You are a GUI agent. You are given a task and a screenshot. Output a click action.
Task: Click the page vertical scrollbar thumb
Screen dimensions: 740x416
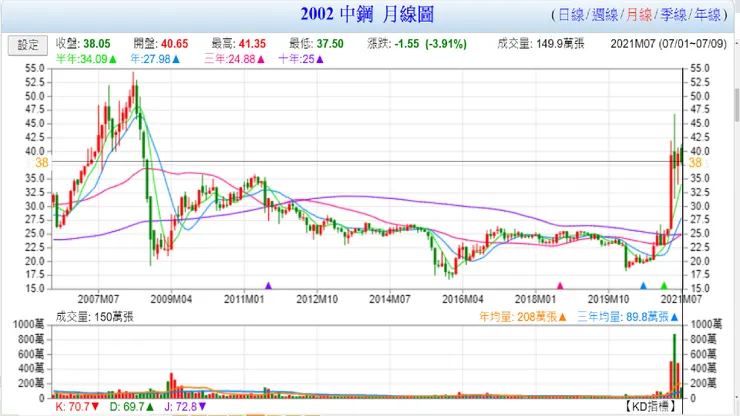pos(737,104)
